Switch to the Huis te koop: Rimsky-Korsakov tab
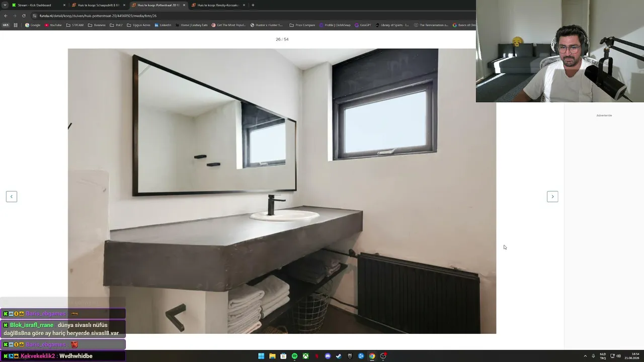644x362 pixels. click(218, 5)
